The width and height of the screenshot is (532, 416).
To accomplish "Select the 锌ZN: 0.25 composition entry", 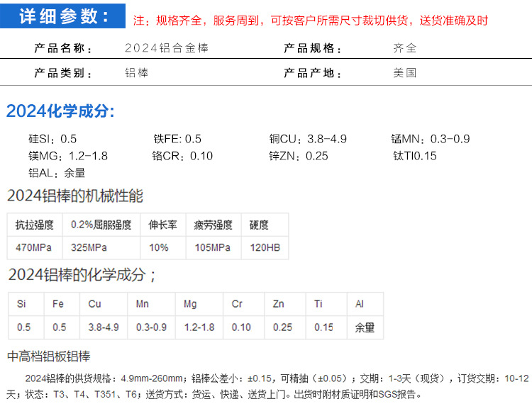I will point(299,156).
